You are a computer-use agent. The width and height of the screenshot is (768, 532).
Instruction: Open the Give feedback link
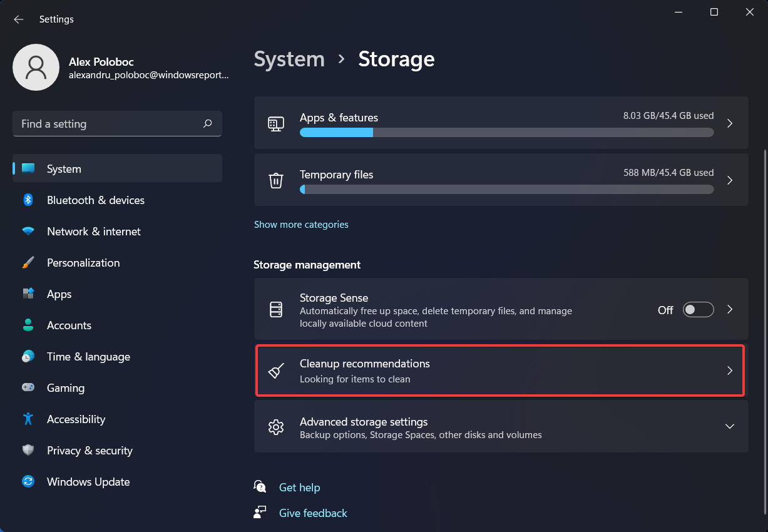tap(313, 513)
